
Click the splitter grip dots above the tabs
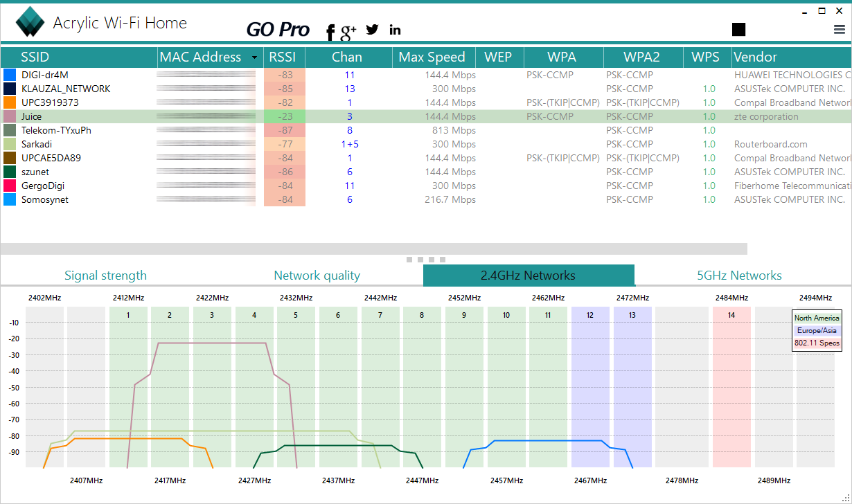[x=425, y=260]
